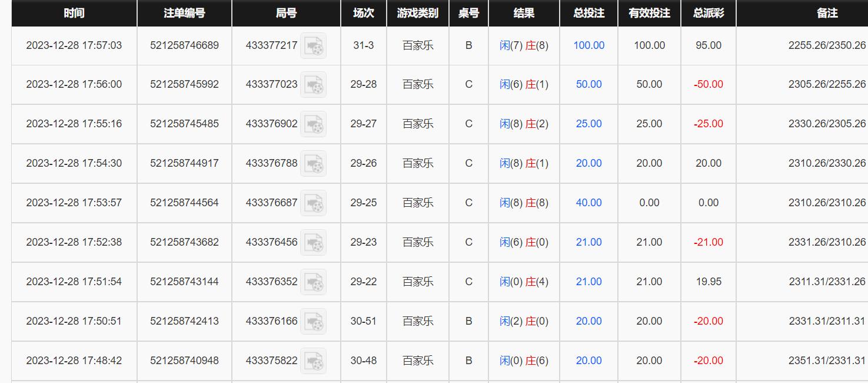This screenshot has width=868, height=383.
Task: Select remark 2255.26/2350.26
Action: coord(827,45)
